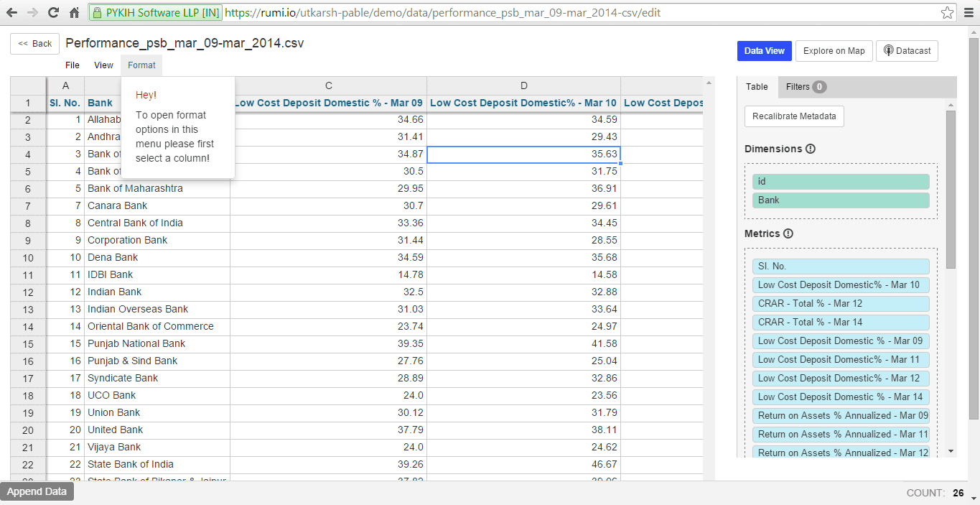
Task: Switch to the Filters tab
Action: pyautogui.click(x=806, y=87)
